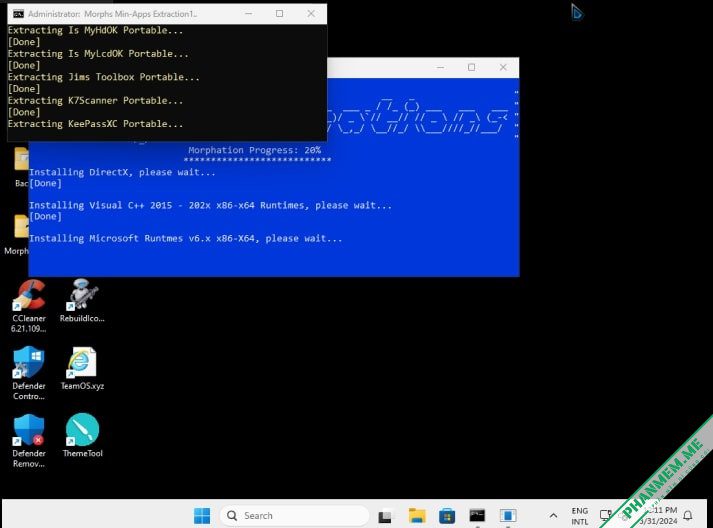Viewport: 713px width, 528px height.
Task: Open RebuildIco desktop shortcut
Action: click(82, 301)
